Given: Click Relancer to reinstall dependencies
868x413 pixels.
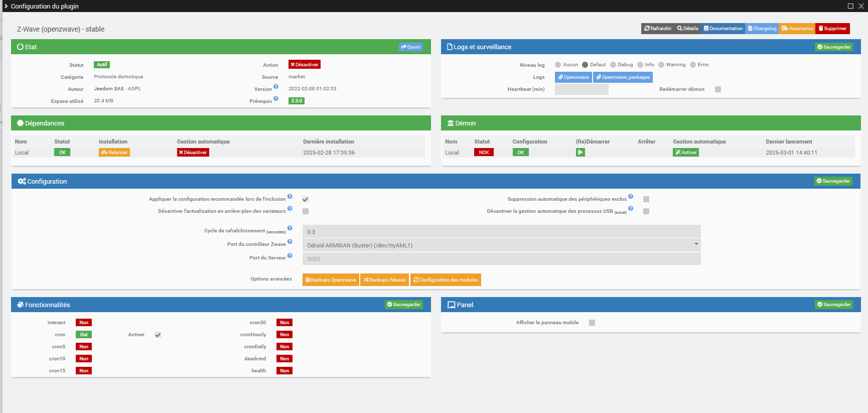Looking at the screenshot, I should pyautogui.click(x=114, y=153).
